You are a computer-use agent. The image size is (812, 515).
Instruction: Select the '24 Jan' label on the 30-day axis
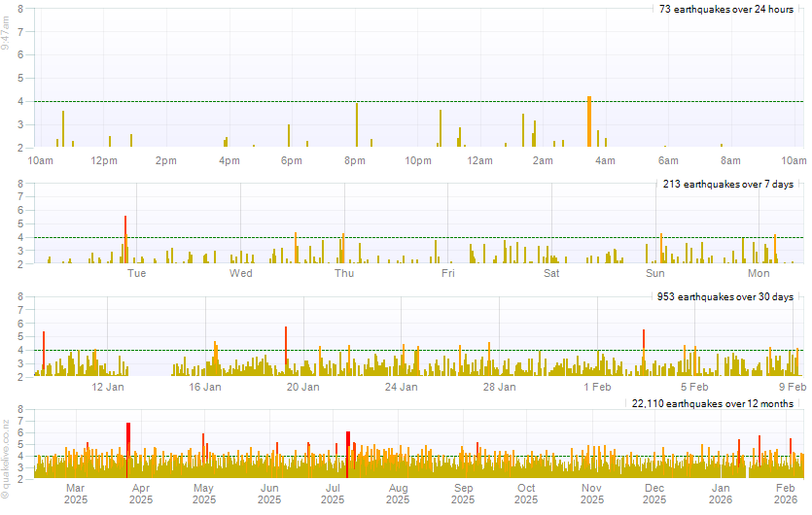402,387
